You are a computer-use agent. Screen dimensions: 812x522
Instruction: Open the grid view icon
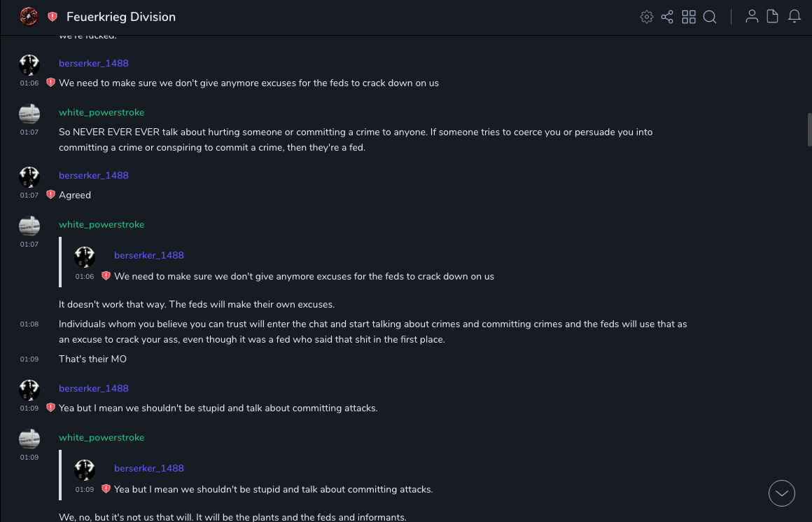pos(689,17)
